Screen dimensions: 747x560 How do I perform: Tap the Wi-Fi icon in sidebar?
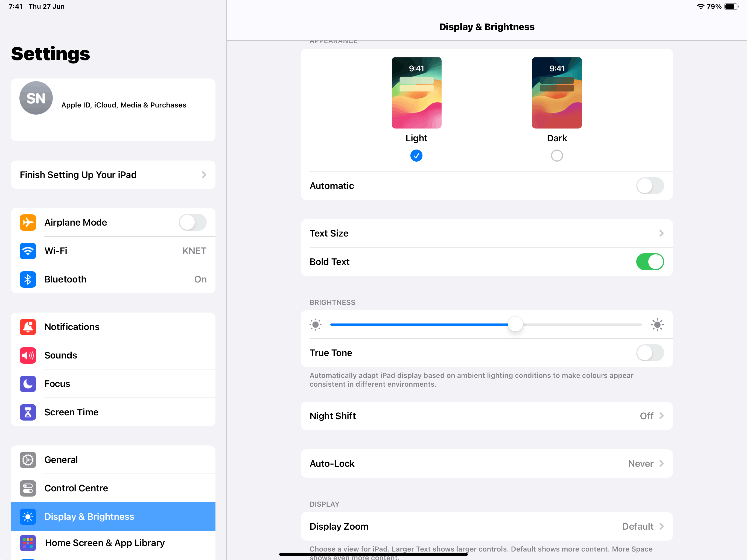(x=28, y=251)
